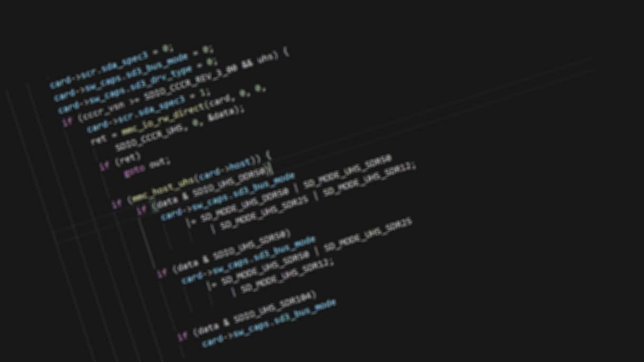Click the 'if' keyword before cccr_vsn
The width and height of the screenshot is (644, 362).
(68, 122)
